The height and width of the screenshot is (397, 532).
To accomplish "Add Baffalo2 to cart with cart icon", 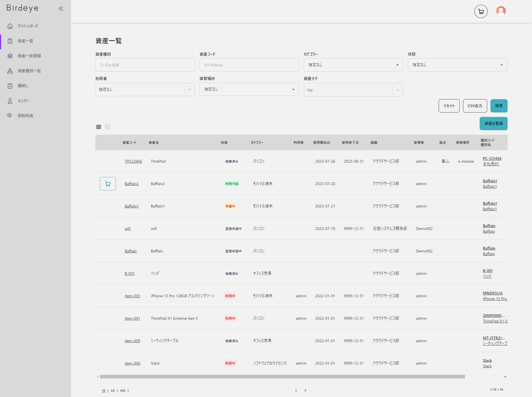I will [x=108, y=184].
